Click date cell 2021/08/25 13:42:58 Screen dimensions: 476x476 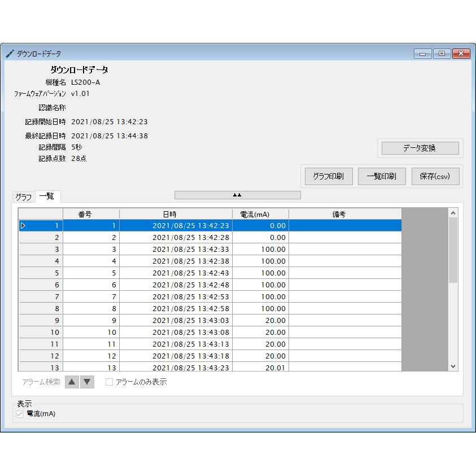point(176,308)
